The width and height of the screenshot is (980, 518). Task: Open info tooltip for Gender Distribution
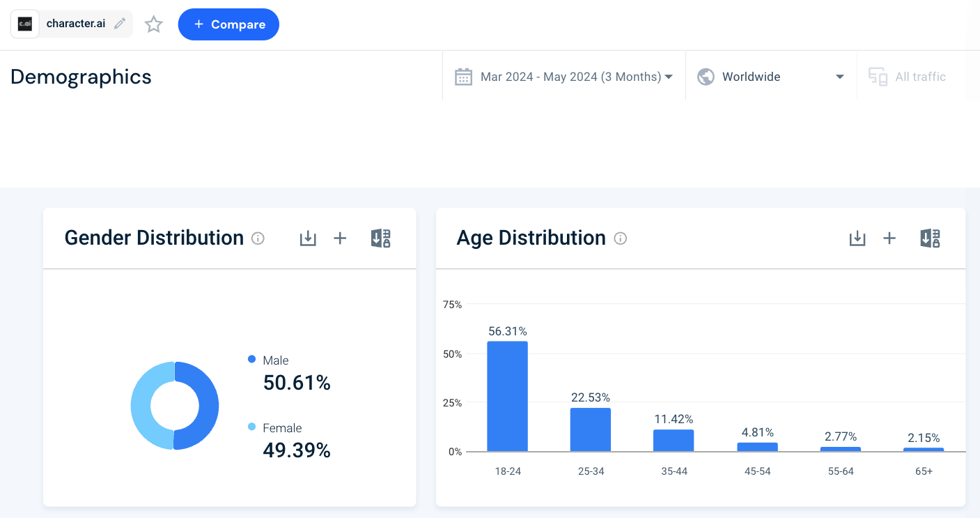click(x=258, y=238)
